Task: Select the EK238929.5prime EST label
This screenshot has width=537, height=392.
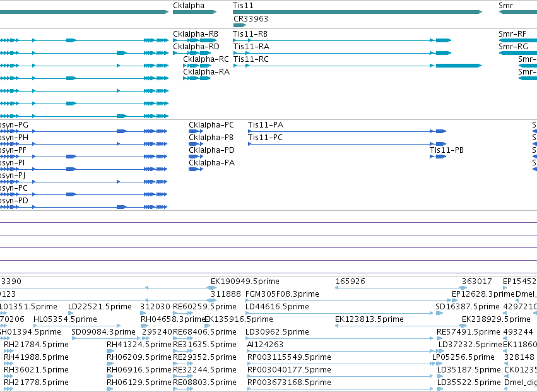Action: click(496, 319)
